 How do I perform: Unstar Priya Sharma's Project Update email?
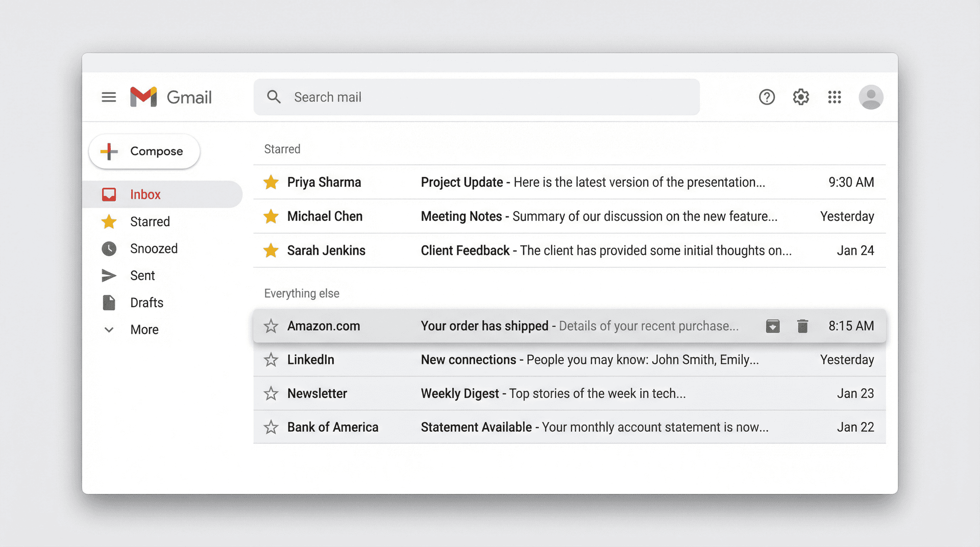tap(271, 182)
